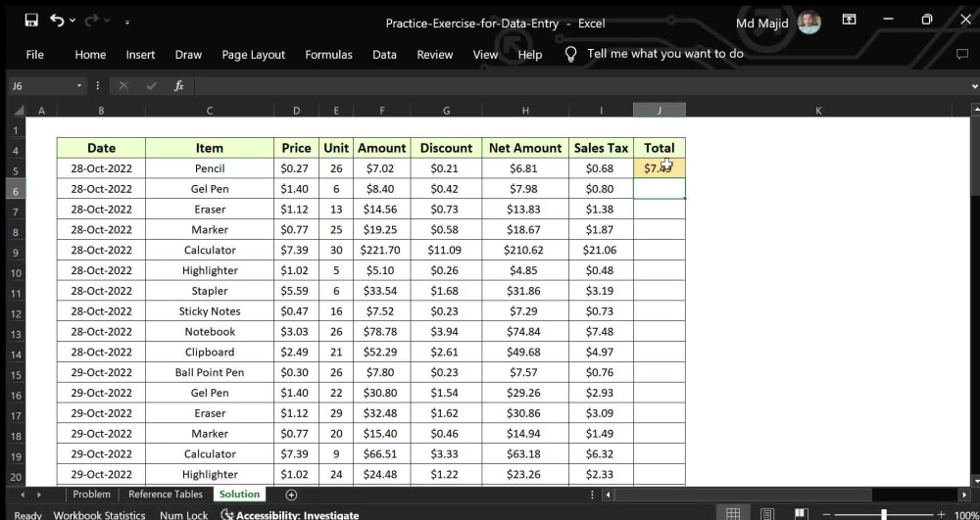Select row 9 header

pyautogui.click(x=17, y=253)
